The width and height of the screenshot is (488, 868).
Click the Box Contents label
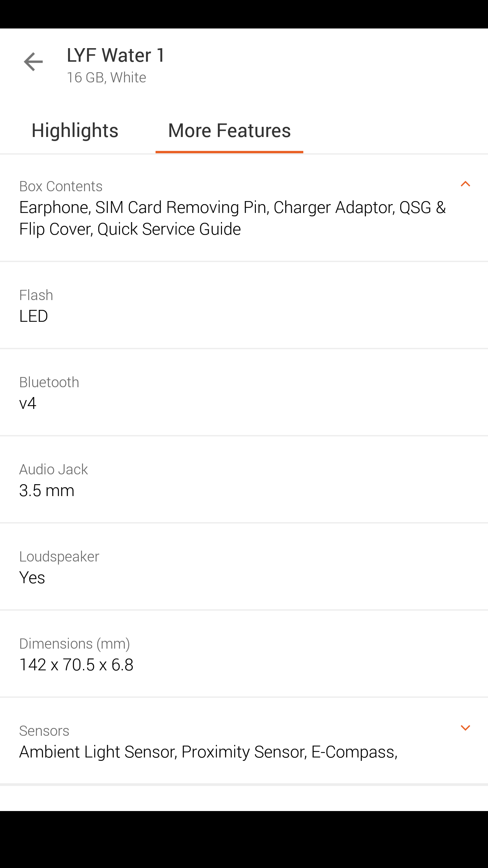click(x=61, y=186)
